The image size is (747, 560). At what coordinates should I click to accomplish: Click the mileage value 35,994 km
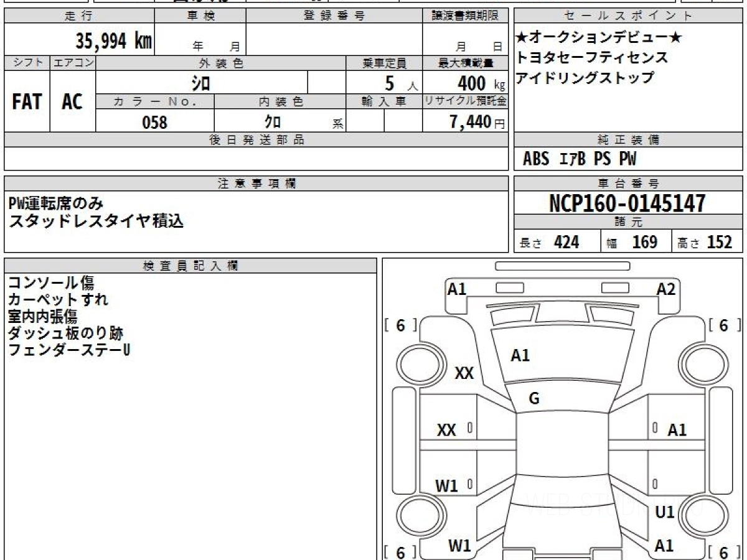(x=114, y=41)
